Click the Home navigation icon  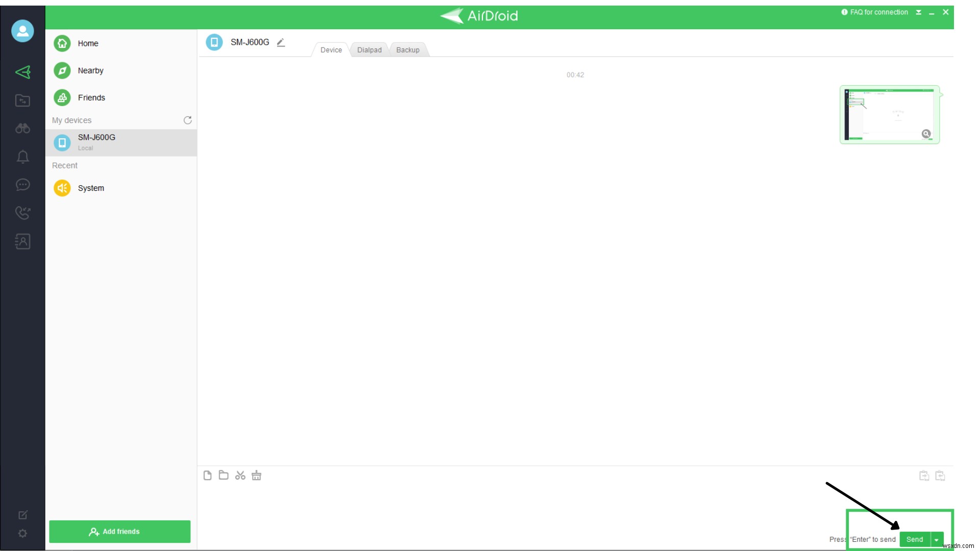coord(63,43)
